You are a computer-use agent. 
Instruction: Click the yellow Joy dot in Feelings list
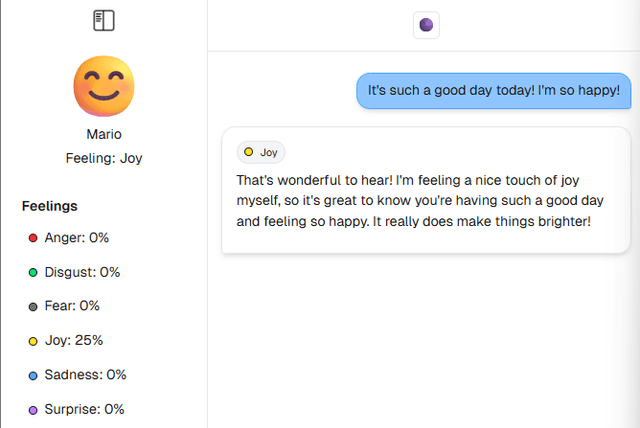point(33,341)
